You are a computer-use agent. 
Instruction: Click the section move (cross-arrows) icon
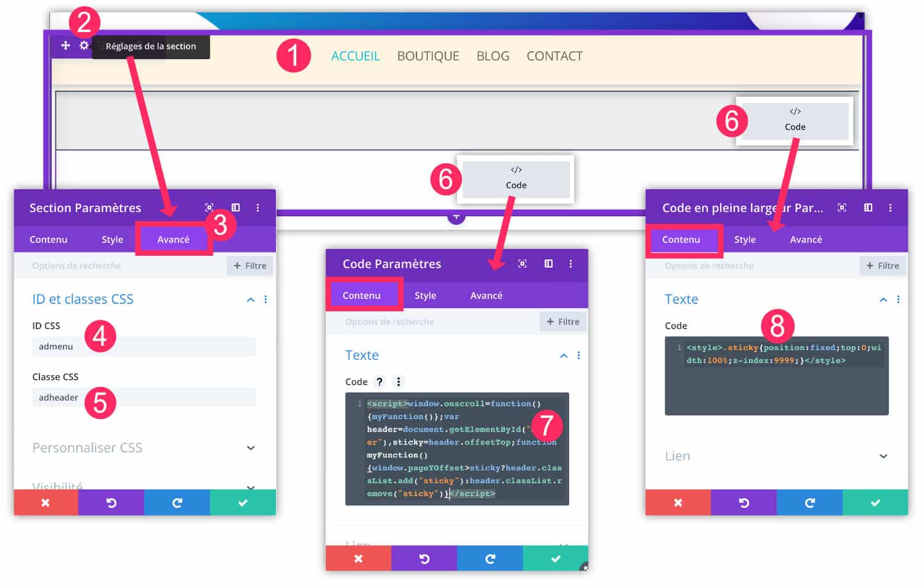[x=65, y=46]
